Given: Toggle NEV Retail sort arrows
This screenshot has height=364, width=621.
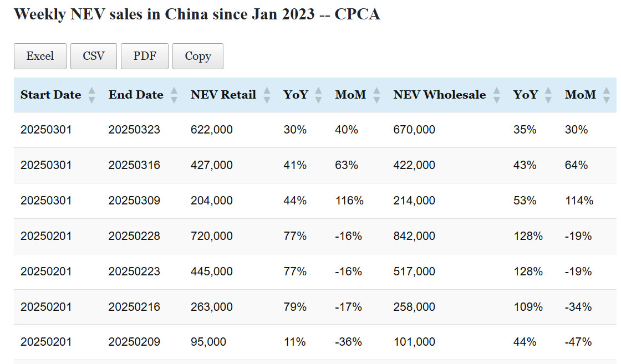Looking at the screenshot, I should pos(267,95).
